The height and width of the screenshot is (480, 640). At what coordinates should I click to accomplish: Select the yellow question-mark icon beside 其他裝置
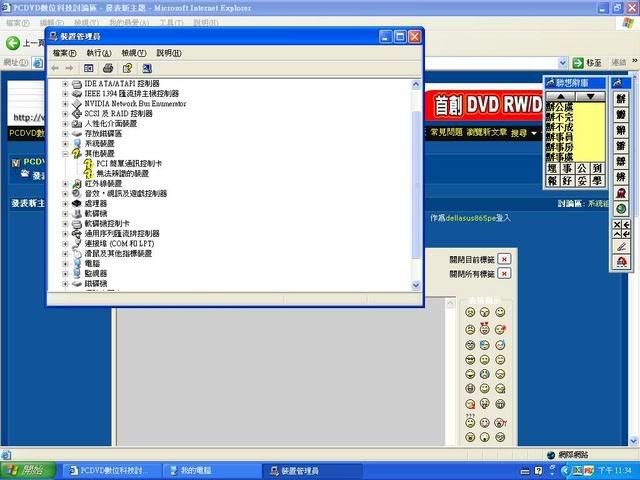tap(77, 153)
